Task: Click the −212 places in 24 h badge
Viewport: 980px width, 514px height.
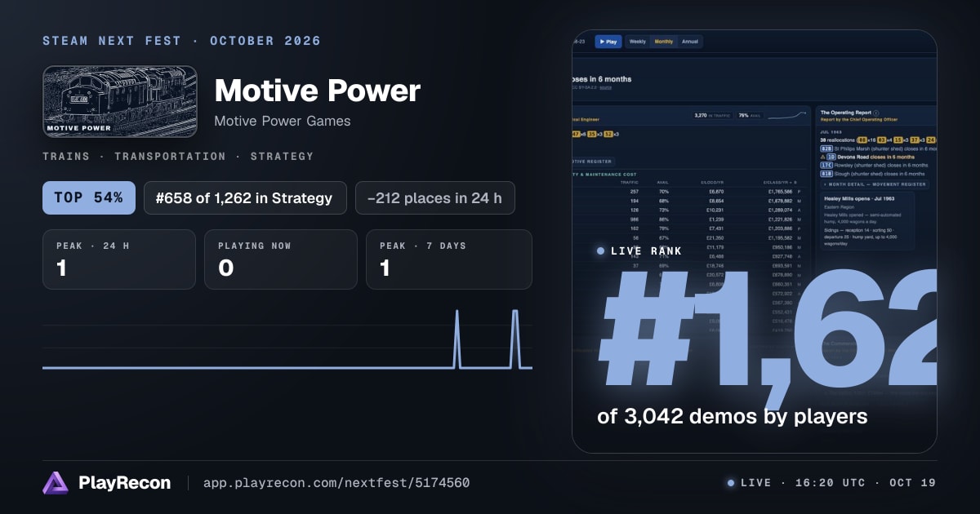Action: click(435, 197)
